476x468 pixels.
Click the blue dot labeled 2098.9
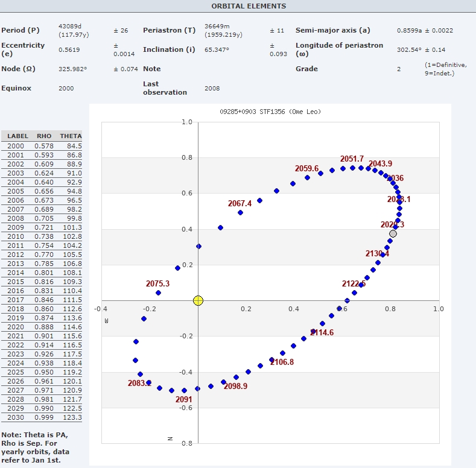click(x=224, y=382)
